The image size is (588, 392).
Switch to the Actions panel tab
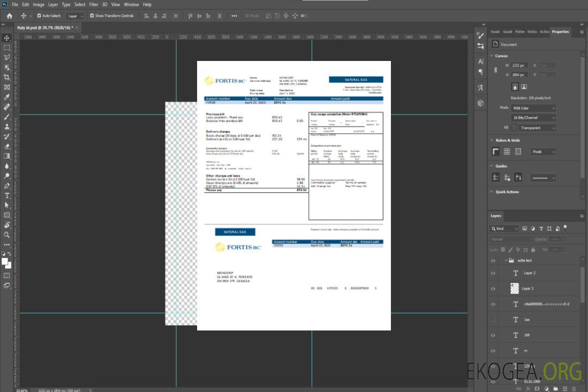[544, 32]
